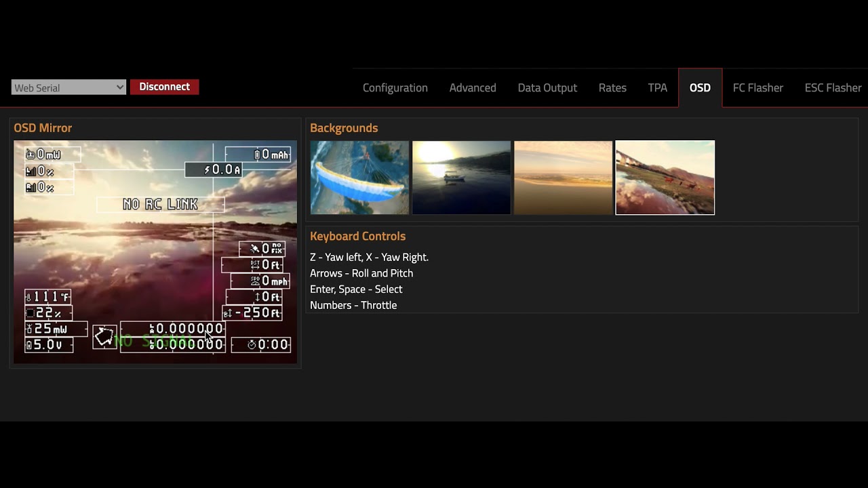868x488 pixels.
Task: Click the Backgrounds heading
Action: pyautogui.click(x=344, y=127)
